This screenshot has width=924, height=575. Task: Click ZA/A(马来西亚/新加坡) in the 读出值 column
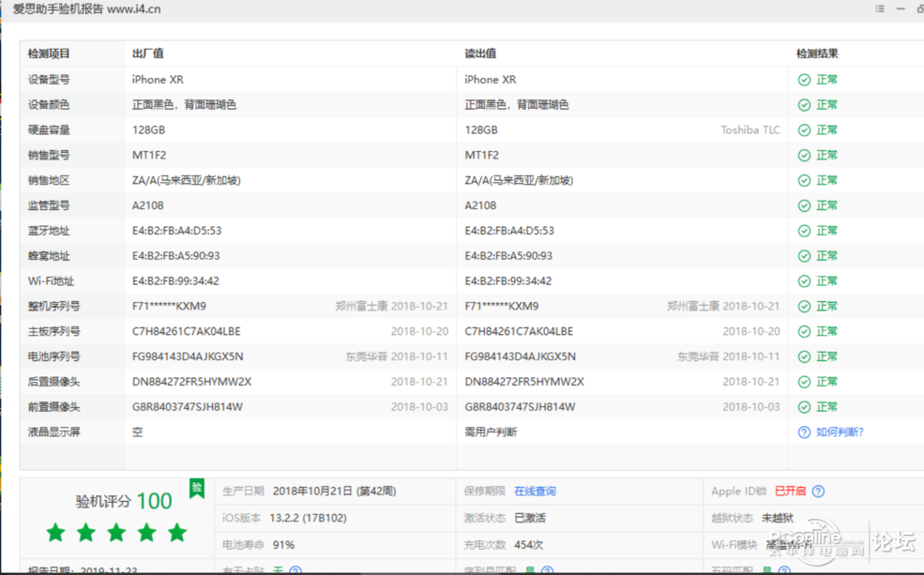519,180
